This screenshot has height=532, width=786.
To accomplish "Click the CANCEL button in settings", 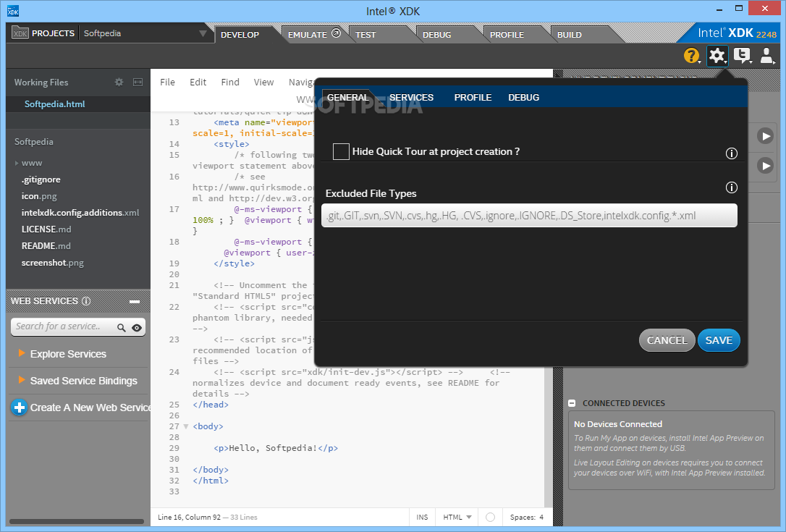I will 667,340.
